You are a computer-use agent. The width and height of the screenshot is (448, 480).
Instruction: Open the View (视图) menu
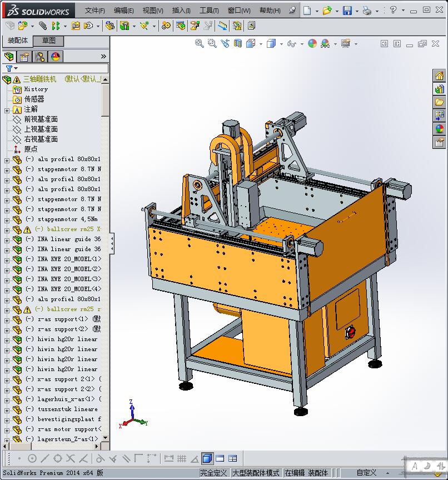click(x=153, y=11)
